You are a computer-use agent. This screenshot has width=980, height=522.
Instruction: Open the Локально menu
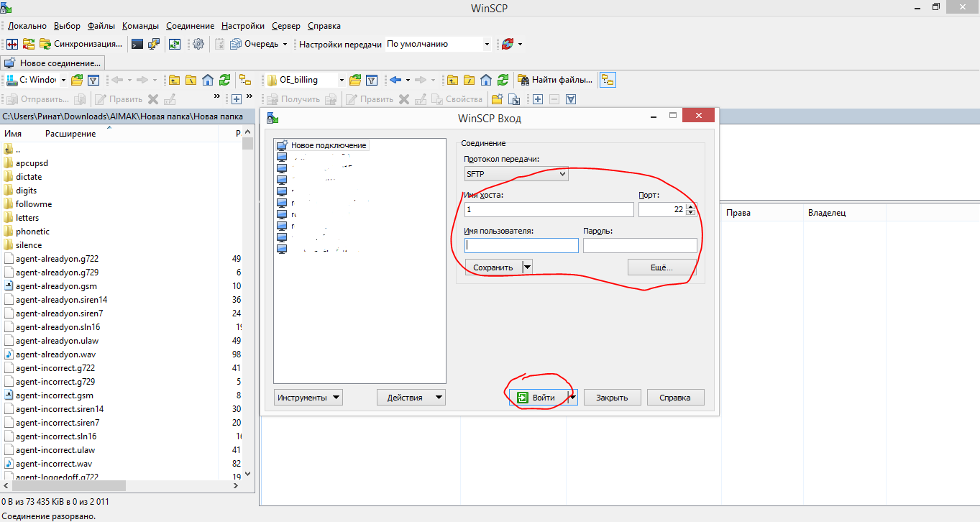27,26
